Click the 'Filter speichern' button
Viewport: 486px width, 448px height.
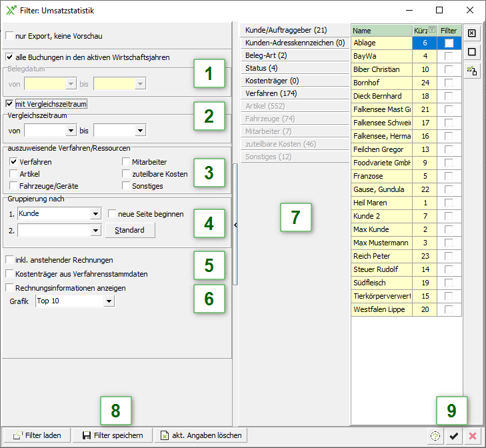pyautogui.click(x=112, y=435)
